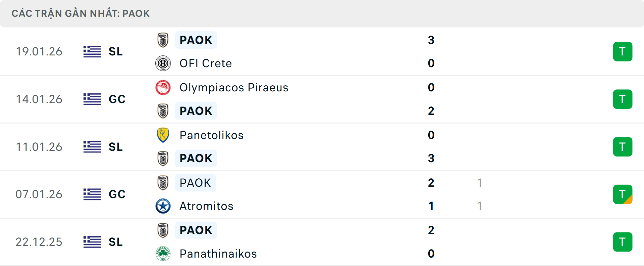The height and width of the screenshot is (266, 644).
Task: Click Greek flag beside the 22.12.25 match
Action: pos(92,242)
